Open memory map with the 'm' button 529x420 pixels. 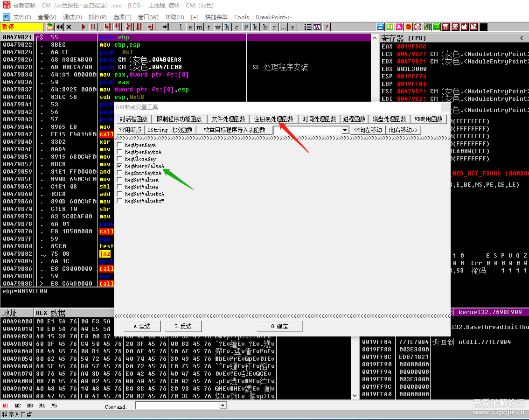(199, 27)
